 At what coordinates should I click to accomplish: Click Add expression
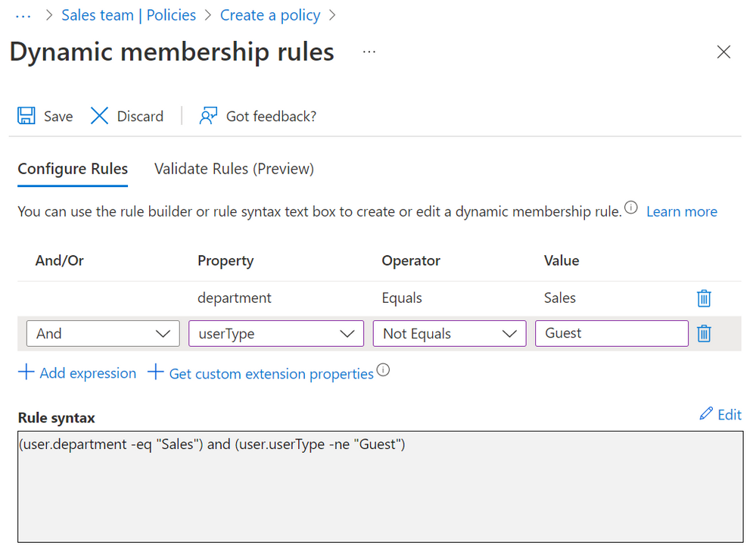point(77,373)
